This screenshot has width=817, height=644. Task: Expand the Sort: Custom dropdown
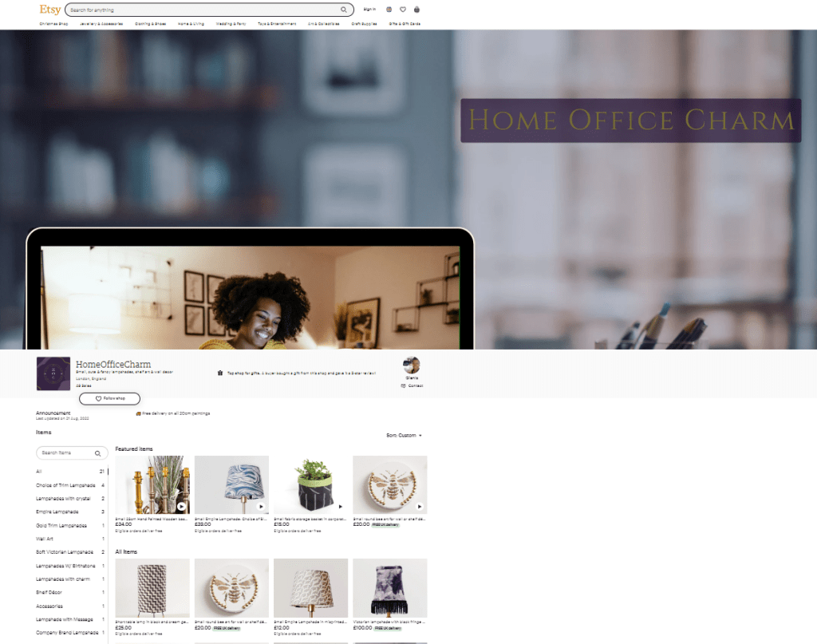[x=404, y=436]
